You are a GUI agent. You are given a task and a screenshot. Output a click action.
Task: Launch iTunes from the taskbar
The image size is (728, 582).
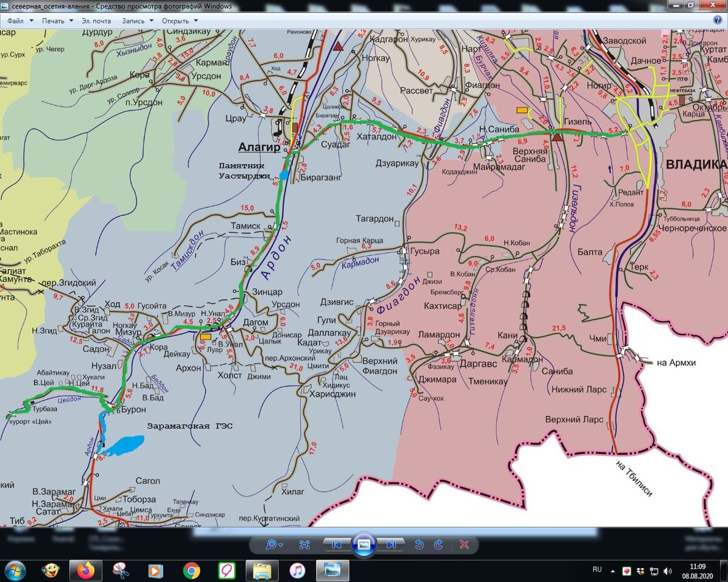coord(297,570)
